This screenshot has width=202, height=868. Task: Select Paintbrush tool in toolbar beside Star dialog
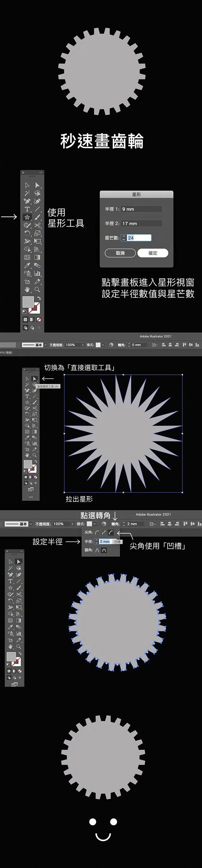38,217
